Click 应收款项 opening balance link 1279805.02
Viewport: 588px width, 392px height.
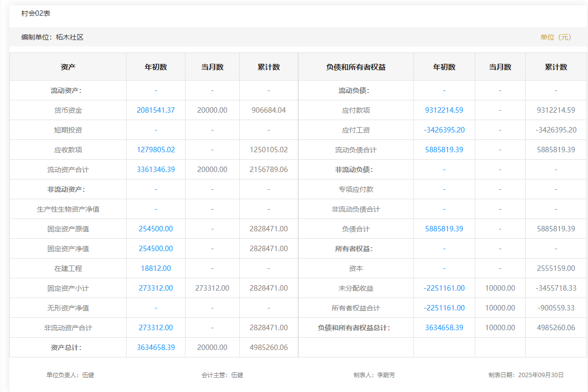click(156, 150)
